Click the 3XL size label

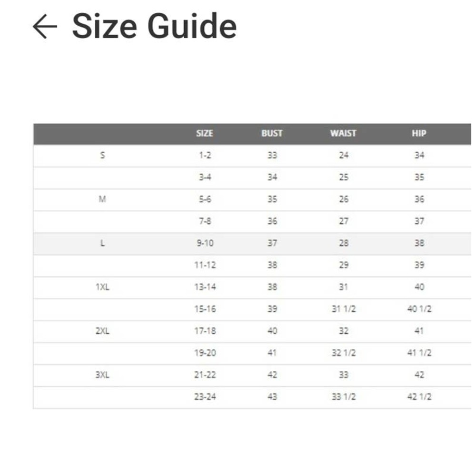pyautogui.click(x=102, y=375)
